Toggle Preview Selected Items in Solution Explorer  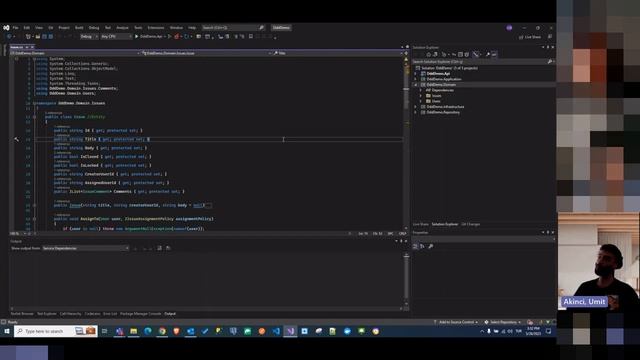pos(494,54)
